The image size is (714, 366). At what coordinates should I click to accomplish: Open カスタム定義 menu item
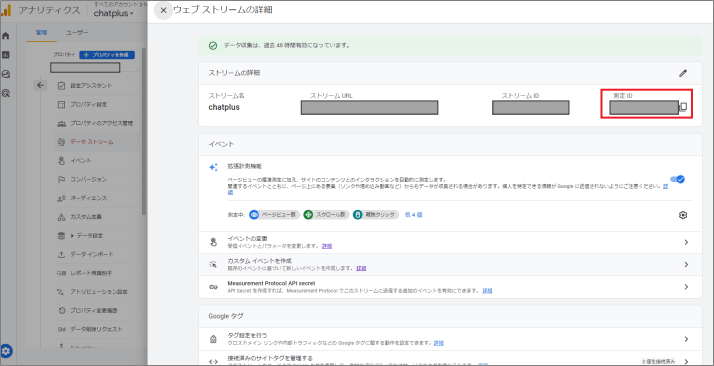click(96, 217)
